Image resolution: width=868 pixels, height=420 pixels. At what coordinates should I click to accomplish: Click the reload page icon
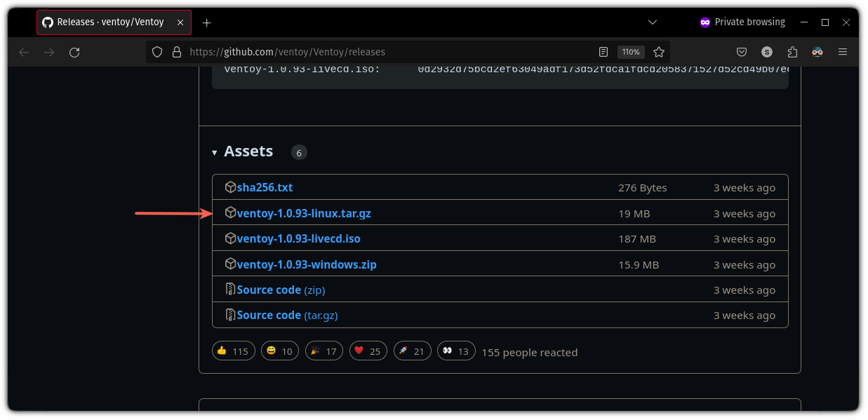click(x=74, y=51)
